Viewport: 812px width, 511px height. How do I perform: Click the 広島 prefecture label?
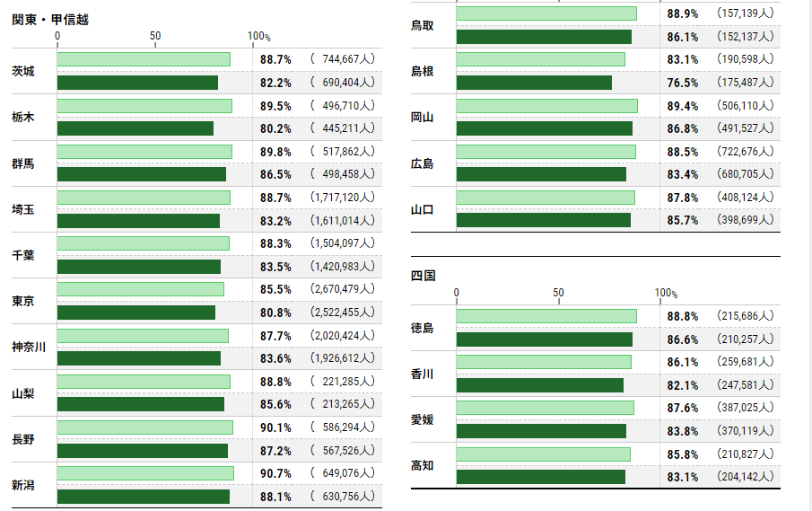[423, 163]
